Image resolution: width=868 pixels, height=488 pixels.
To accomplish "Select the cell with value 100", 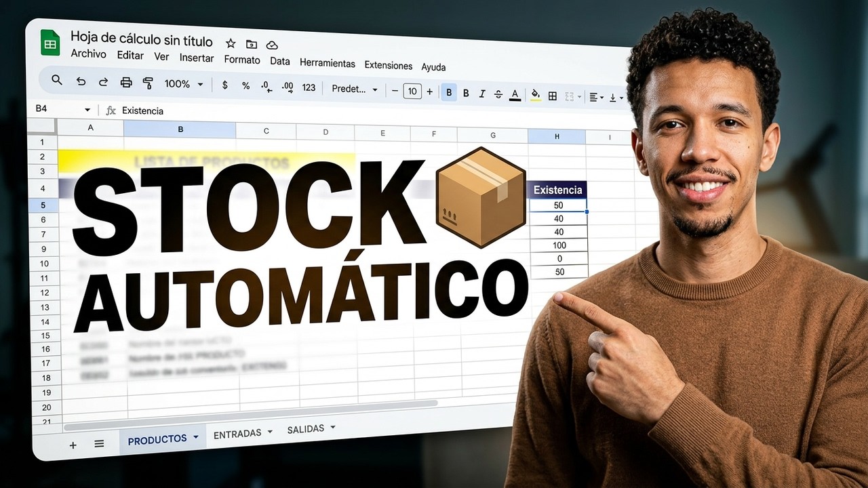I will (559, 245).
